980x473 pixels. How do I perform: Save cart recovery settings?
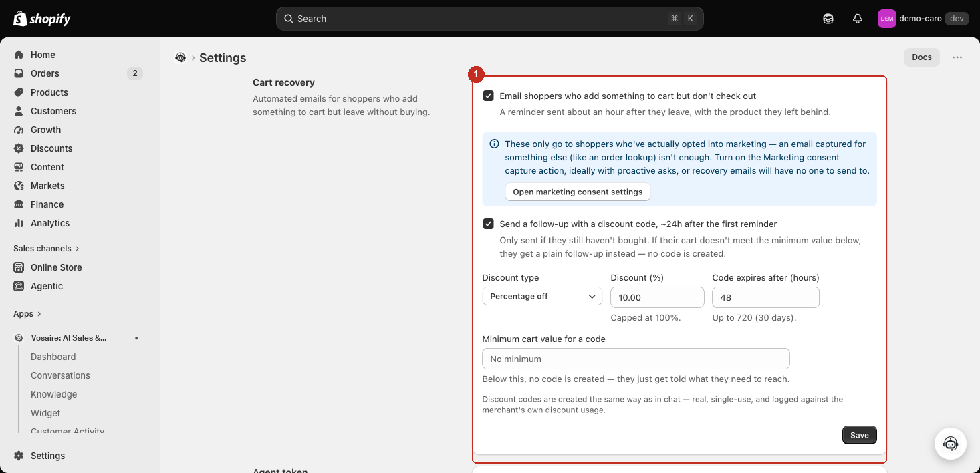pyautogui.click(x=859, y=435)
